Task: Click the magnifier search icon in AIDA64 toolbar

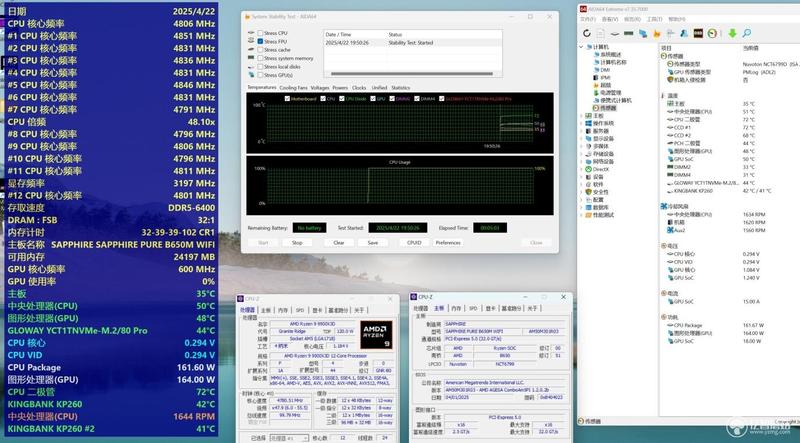Action: [x=746, y=33]
